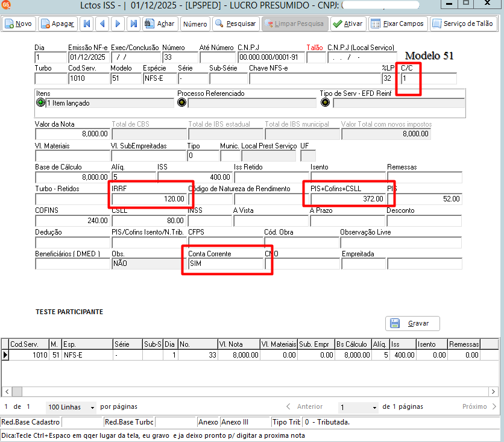Click the Base de Cálculo field
Viewport: 504px width, 442px height.
(72, 177)
